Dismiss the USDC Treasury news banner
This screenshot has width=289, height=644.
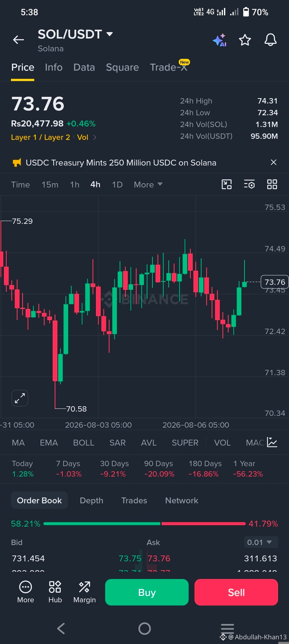point(273,162)
